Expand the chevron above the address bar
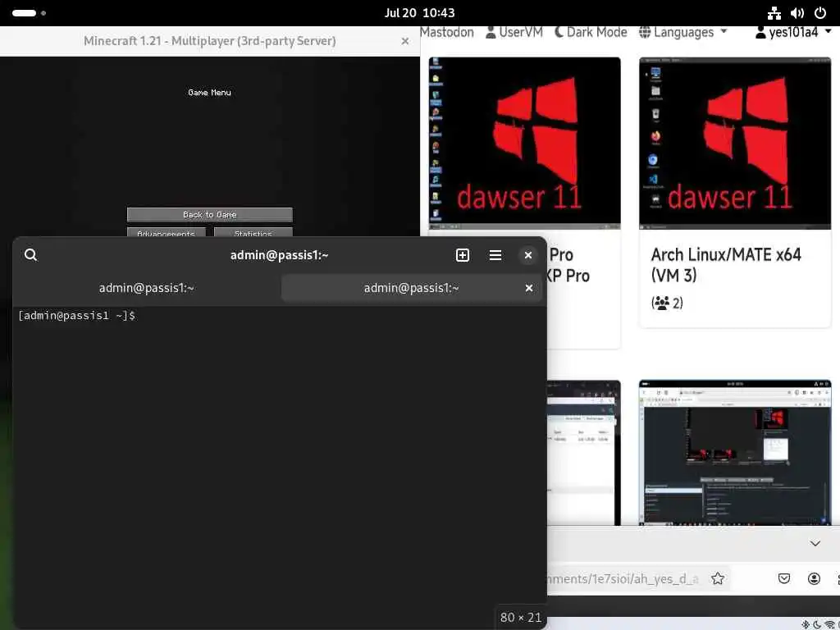The height and width of the screenshot is (630, 840). coord(815,543)
